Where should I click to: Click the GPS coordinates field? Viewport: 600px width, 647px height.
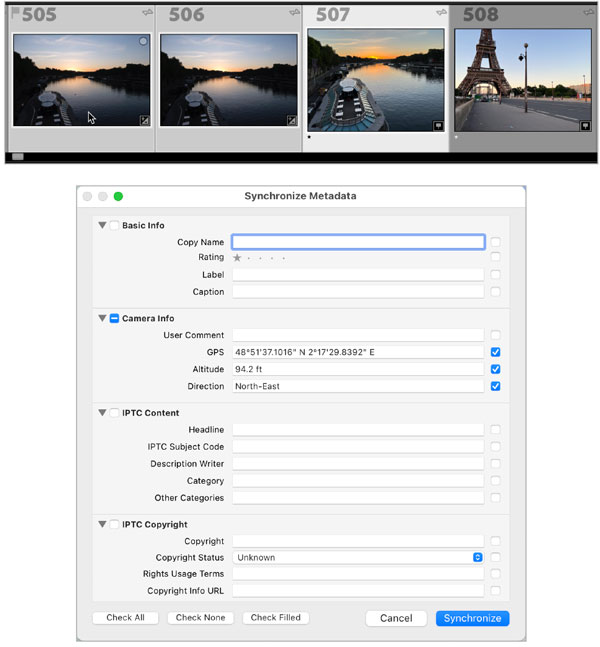[x=358, y=352]
